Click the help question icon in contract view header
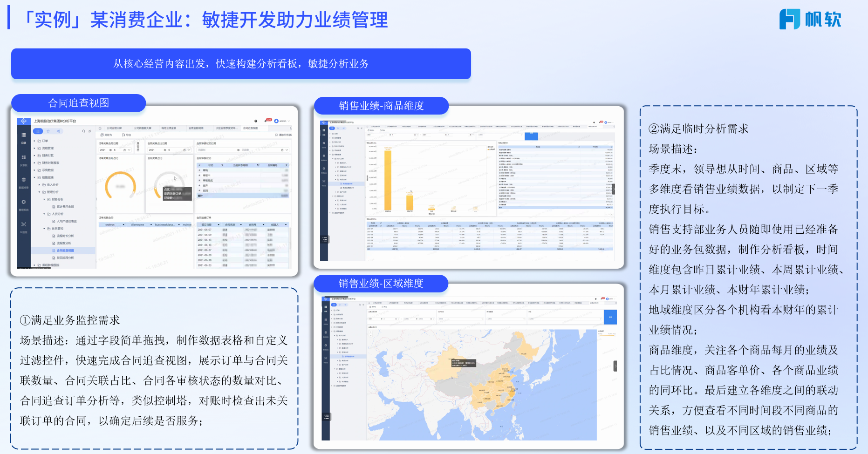This screenshot has height=454, width=868. click(256, 121)
